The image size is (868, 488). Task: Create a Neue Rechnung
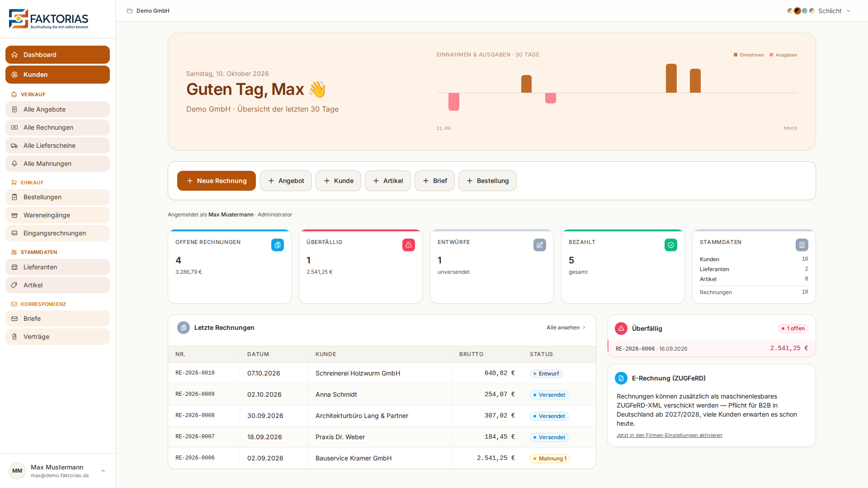pyautogui.click(x=217, y=181)
